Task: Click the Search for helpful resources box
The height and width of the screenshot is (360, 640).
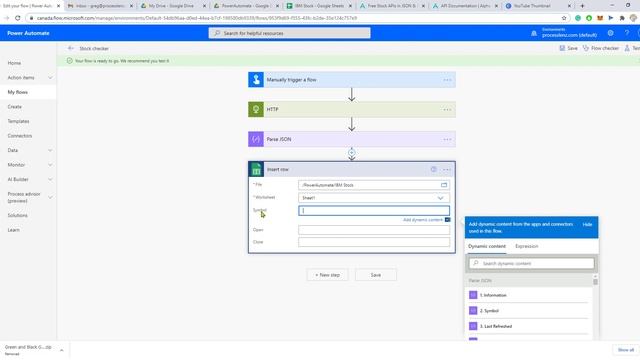Action: click(289, 33)
